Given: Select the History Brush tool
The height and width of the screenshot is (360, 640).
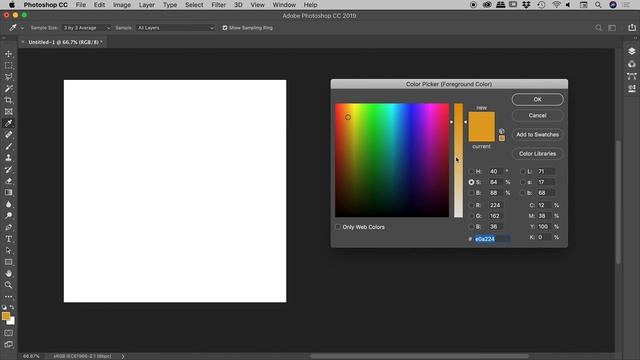Looking at the screenshot, I should coord(9,169).
